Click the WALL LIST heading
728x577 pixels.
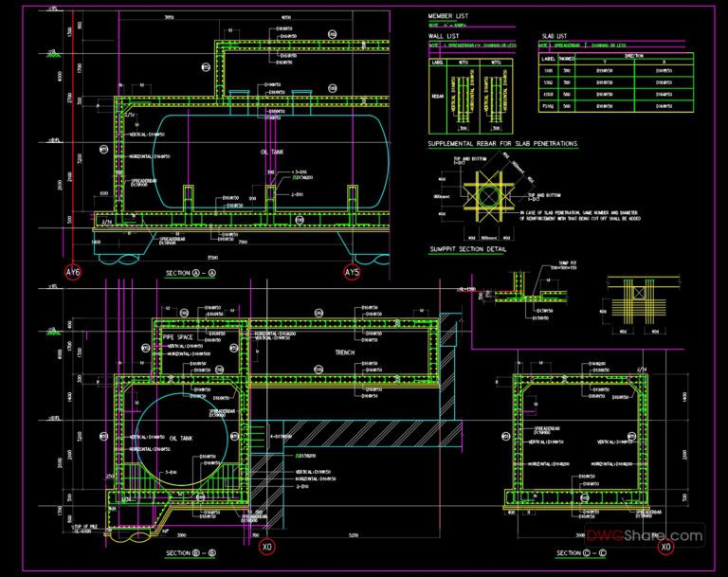[444, 36]
